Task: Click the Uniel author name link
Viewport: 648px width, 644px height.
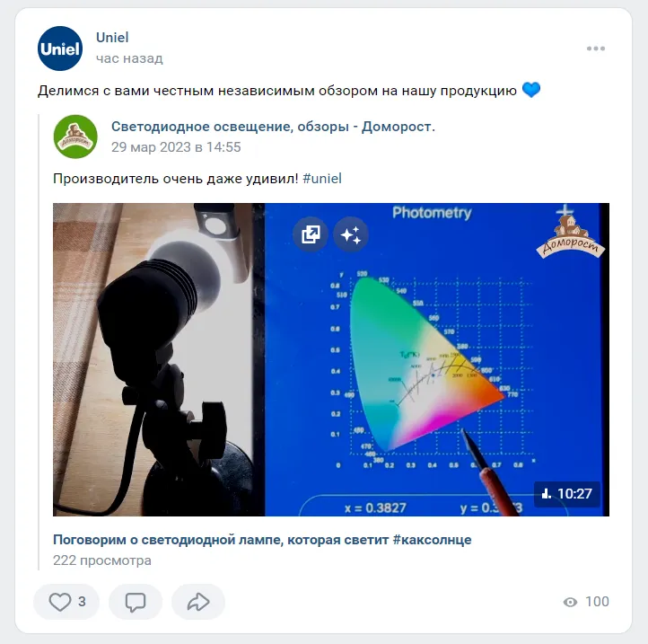Action: [x=112, y=37]
